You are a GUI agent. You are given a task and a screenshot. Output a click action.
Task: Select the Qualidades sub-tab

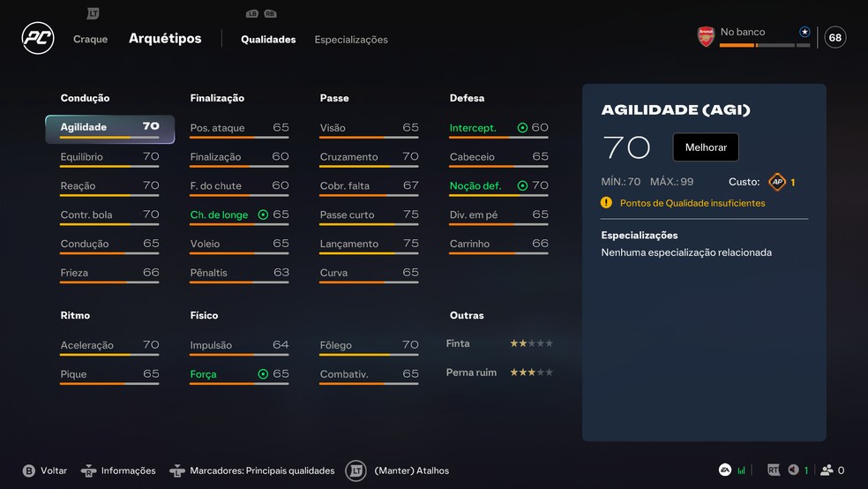click(268, 40)
